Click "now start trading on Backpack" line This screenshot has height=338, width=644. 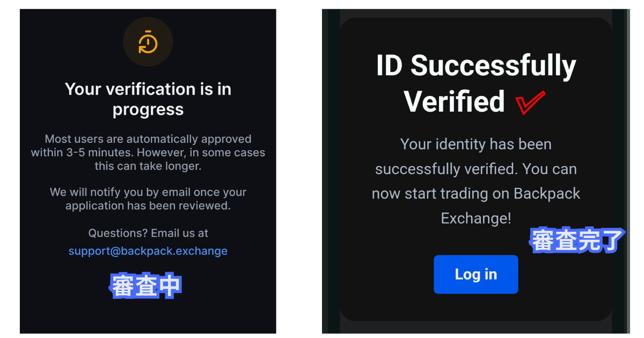476,194
